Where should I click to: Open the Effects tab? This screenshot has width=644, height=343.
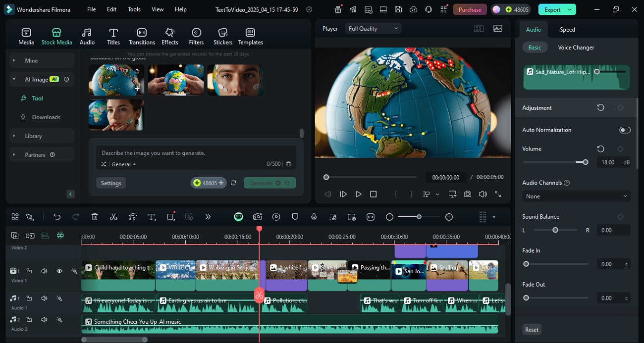(170, 37)
